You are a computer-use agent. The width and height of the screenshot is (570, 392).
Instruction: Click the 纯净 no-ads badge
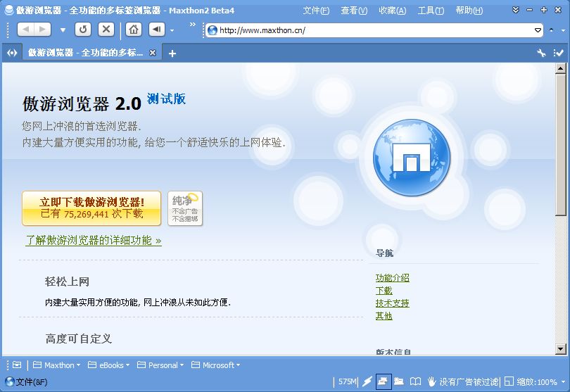(x=185, y=208)
